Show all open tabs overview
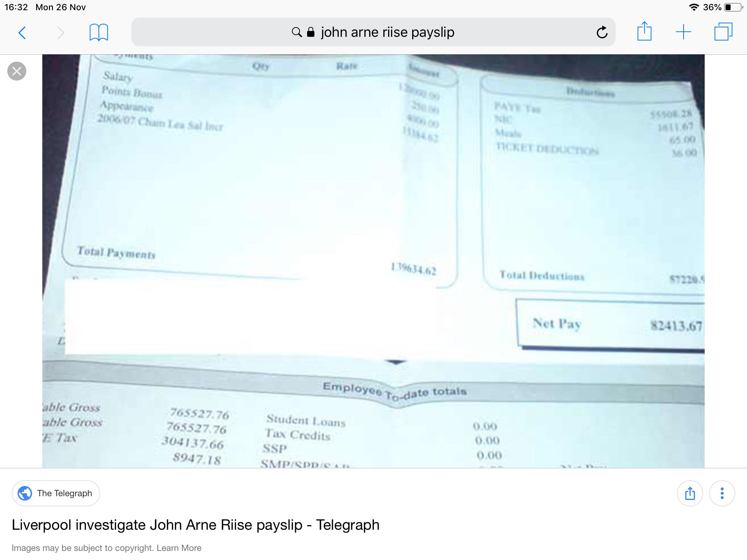The height and width of the screenshot is (560, 747). click(723, 32)
